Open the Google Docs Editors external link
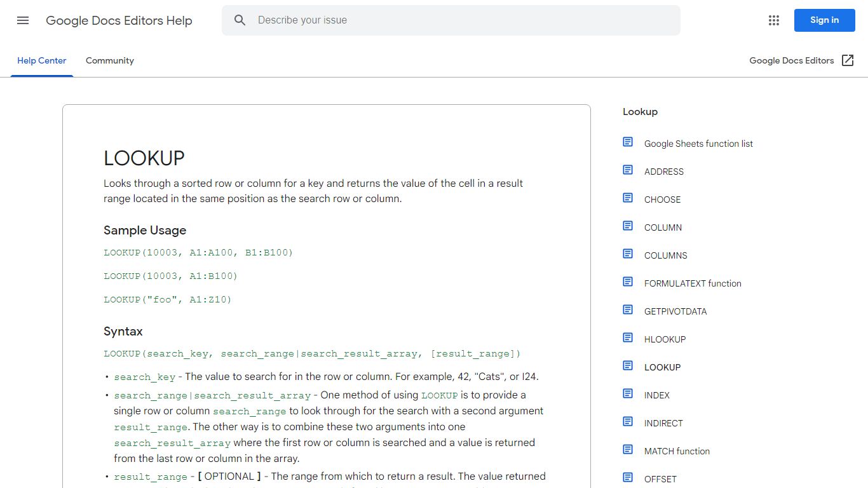 point(801,60)
